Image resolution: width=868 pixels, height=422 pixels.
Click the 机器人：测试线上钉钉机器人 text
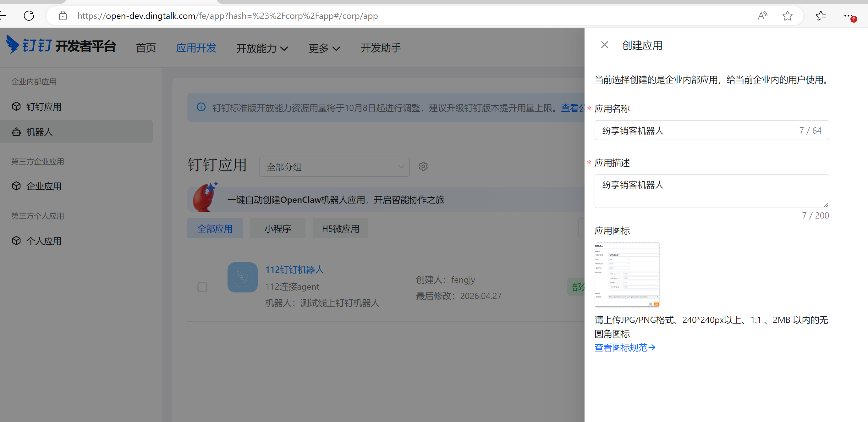point(322,303)
